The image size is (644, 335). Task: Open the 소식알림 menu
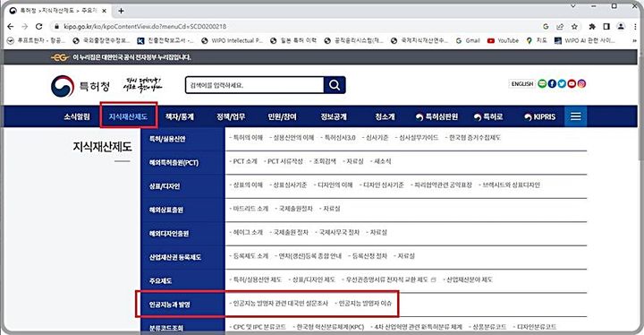point(76,116)
